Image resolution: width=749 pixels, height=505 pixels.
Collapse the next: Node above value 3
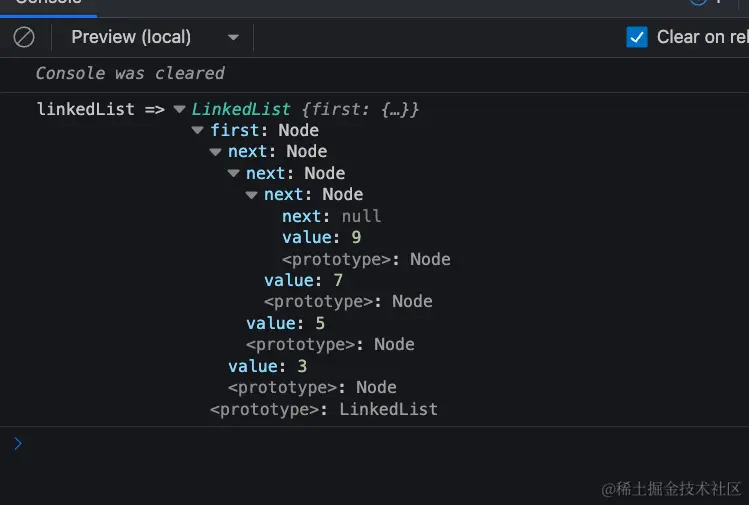[215, 152]
